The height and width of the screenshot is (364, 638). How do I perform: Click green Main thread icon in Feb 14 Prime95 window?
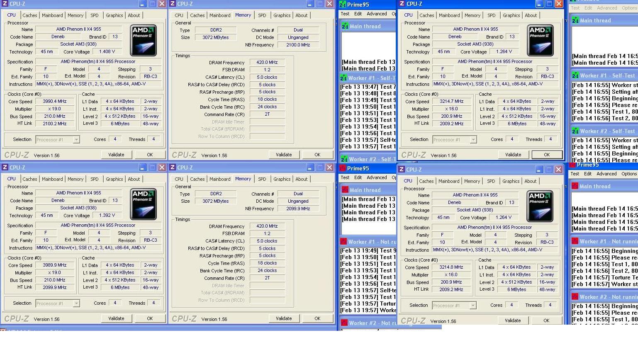point(575,20)
